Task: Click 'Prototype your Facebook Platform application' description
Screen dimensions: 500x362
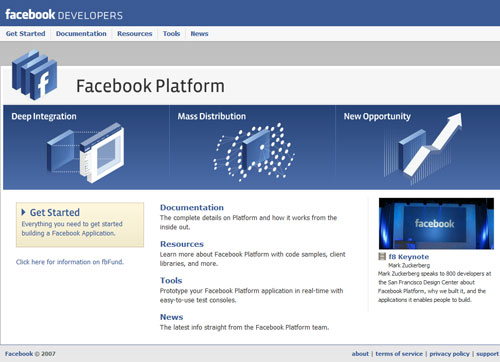Action: (x=251, y=295)
